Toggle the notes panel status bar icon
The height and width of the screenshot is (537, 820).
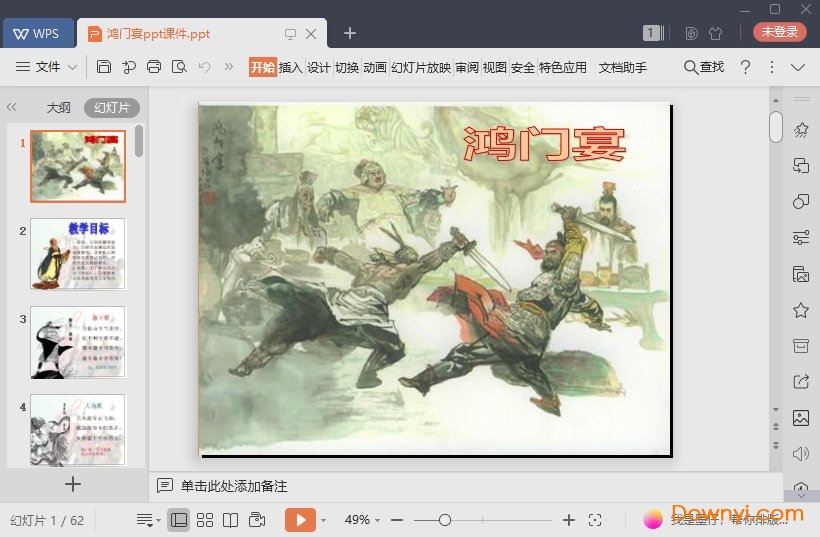pyautogui.click(x=148, y=520)
